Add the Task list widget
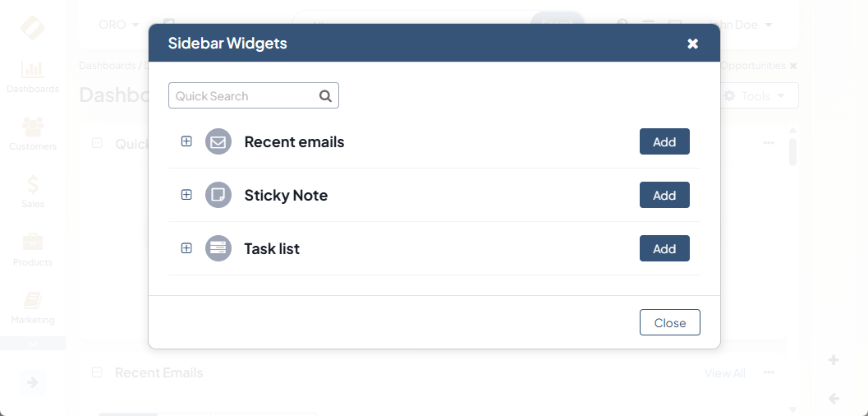The height and width of the screenshot is (416, 868). tap(664, 248)
